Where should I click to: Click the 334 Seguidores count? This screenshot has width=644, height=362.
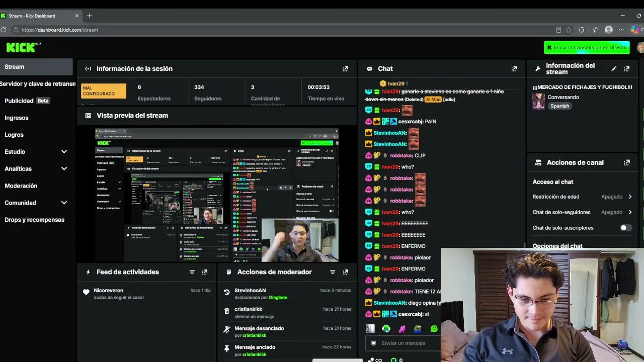208,93
